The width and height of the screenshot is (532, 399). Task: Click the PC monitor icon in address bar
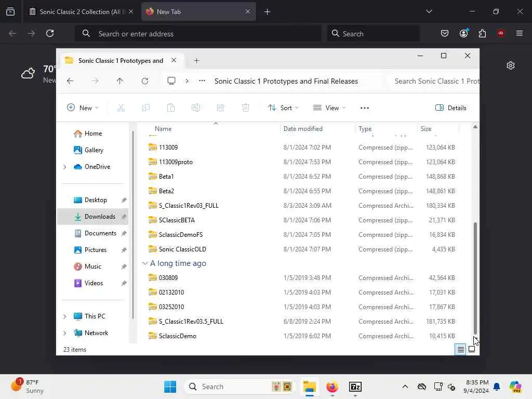click(171, 81)
